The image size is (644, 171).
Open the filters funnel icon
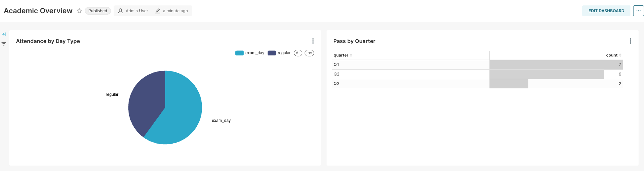point(4,44)
